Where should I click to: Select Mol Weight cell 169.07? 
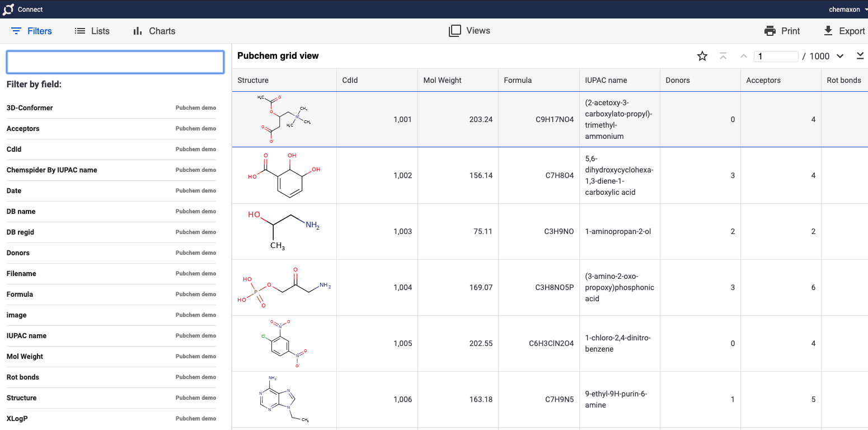coord(458,287)
